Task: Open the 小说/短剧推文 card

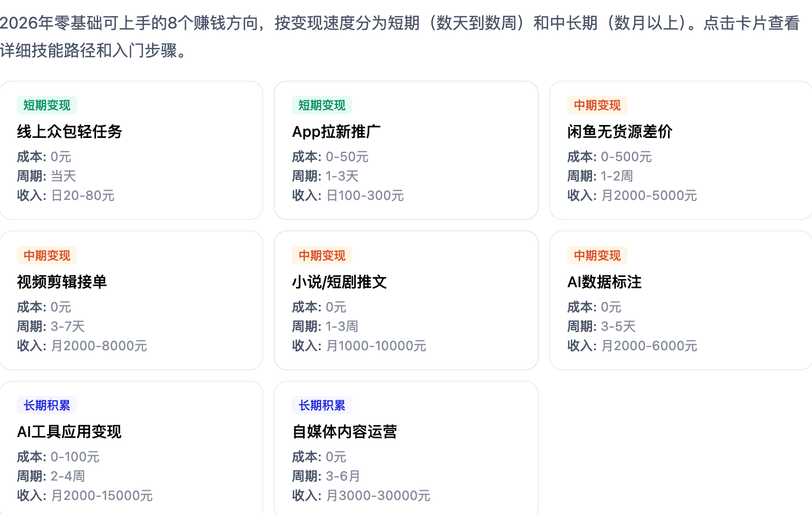Action: click(406, 301)
